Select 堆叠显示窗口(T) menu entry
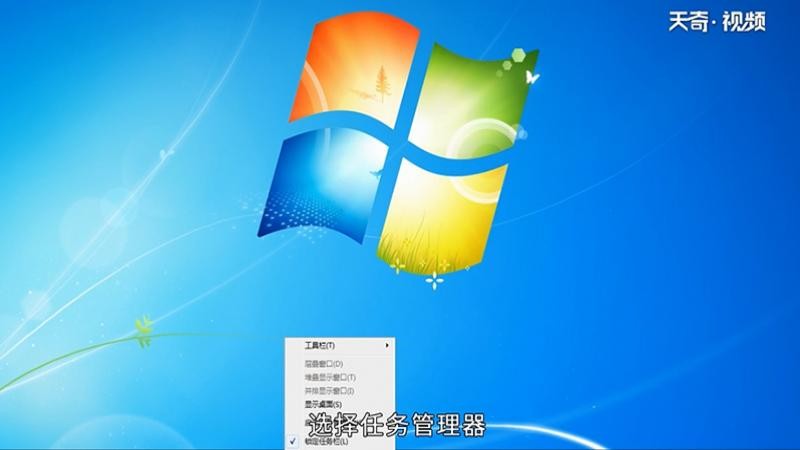Viewport: 800px width, 450px height. (x=340, y=378)
